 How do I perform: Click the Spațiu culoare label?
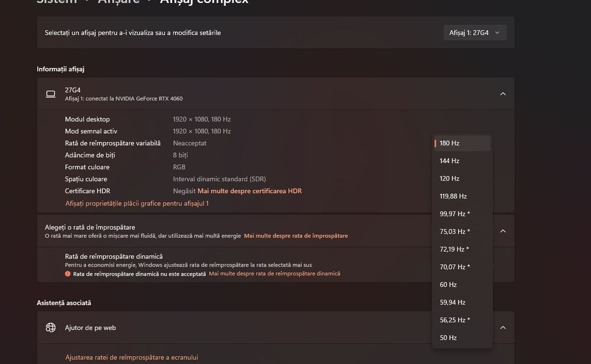(86, 179)
